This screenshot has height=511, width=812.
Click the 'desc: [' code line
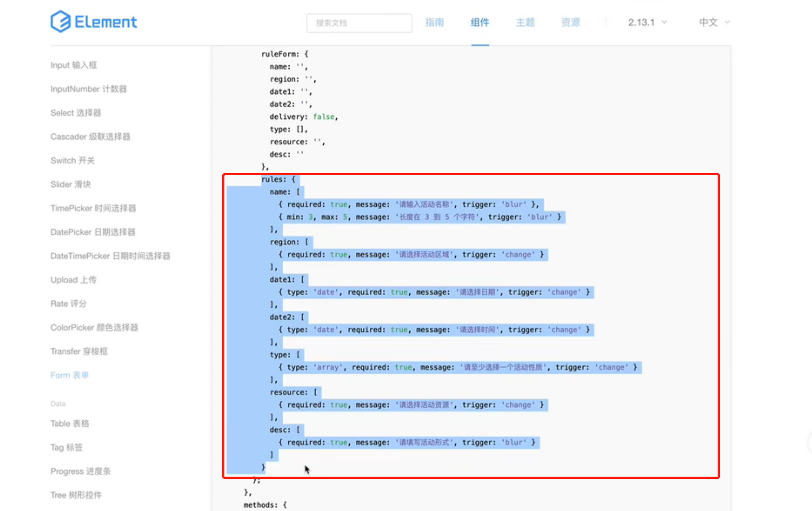pyautogui.click(x=284, y=430)
